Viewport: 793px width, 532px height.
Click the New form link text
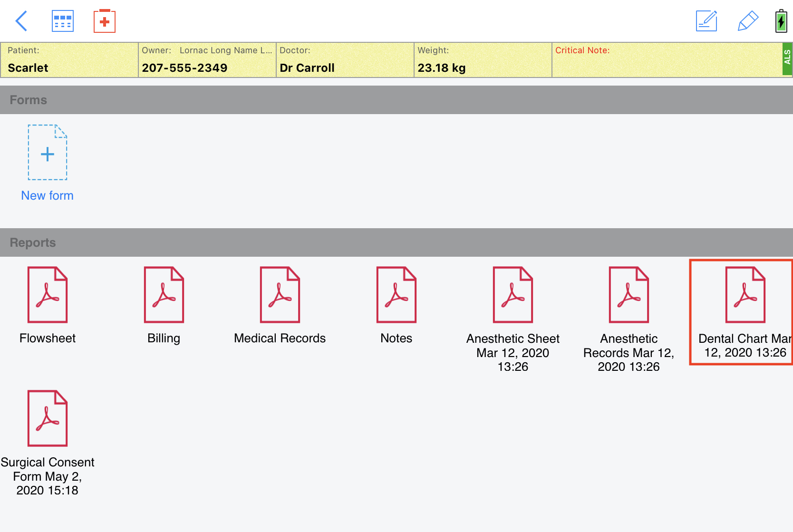48,195
